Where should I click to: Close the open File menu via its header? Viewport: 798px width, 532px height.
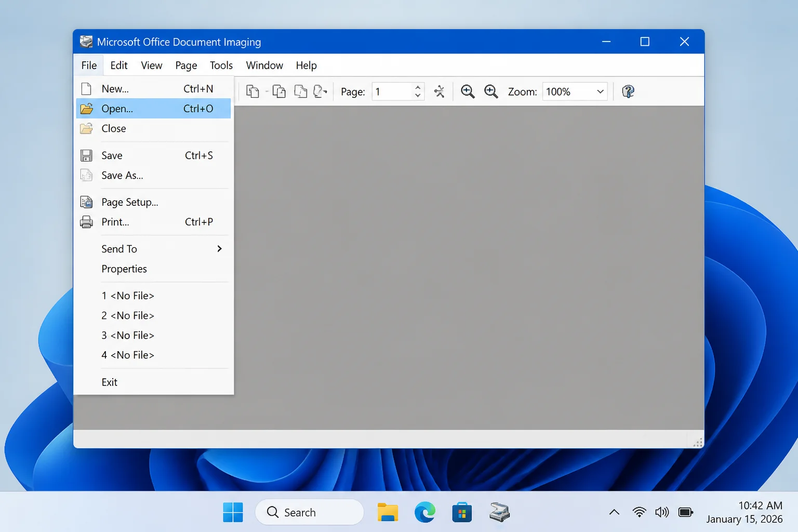coord(89,65)
